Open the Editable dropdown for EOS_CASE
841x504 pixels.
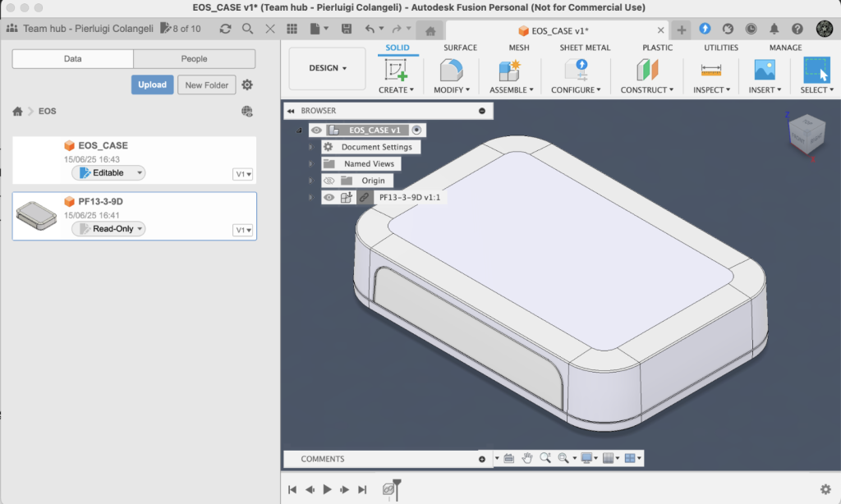tap(108, 172)
